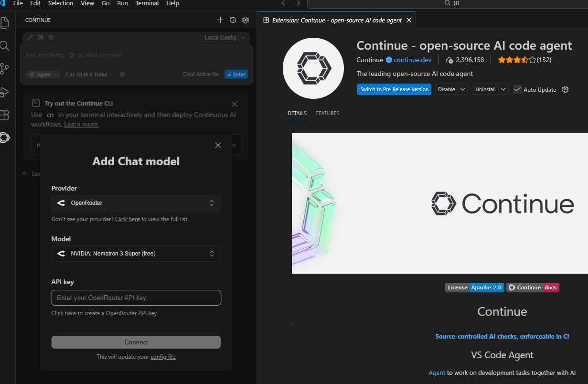The width and height of the screenshot is (588, 384).
Task: Open the Extensions view in activity bar
Action: 5,115
